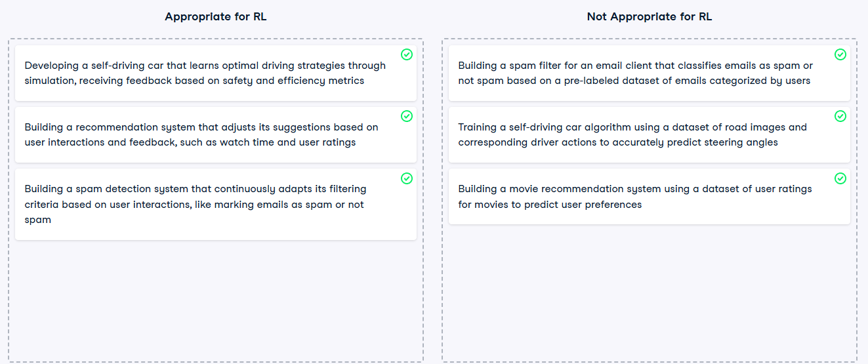Click the text "accurately predict steering angles"
The width and height of the screenshot is (868, 364).
[695, 142]
